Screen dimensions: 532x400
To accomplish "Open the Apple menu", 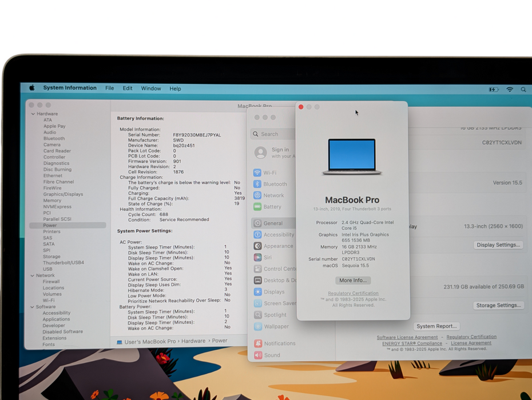I will 32,88.
